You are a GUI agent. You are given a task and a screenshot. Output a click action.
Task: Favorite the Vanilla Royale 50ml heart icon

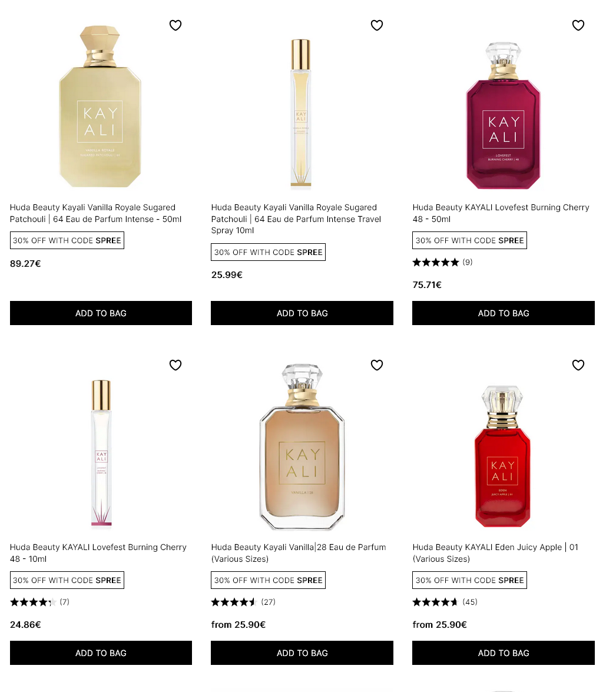[175, 25]
